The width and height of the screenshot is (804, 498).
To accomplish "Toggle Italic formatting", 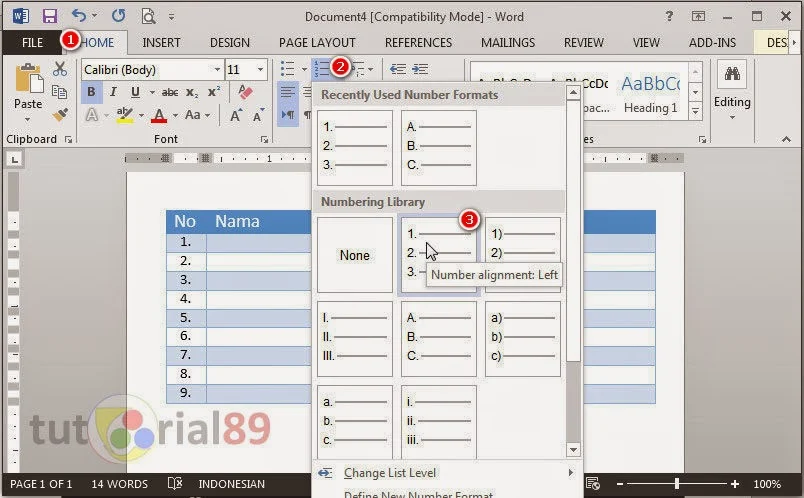I will [113, 92].
